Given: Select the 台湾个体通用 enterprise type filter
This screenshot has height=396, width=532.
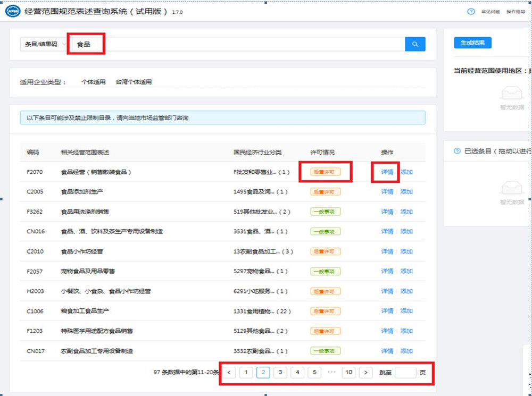Looking at the screenshot, I should (134, 82).
